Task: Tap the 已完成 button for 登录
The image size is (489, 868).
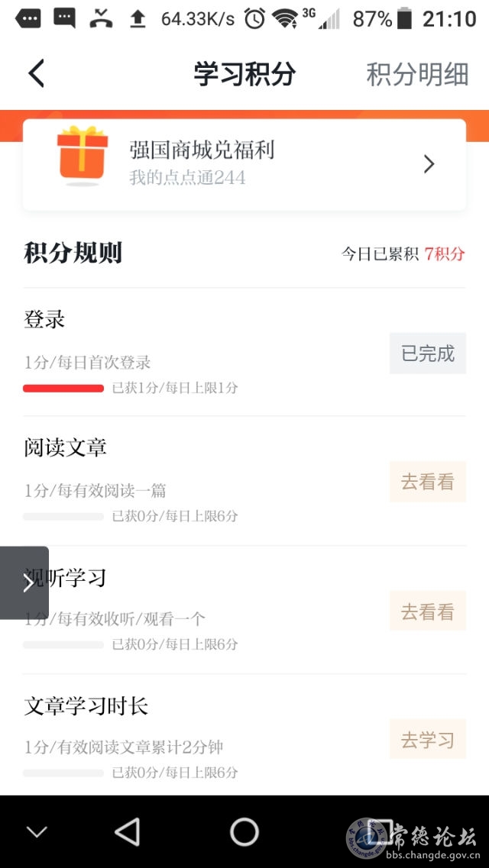Action: pyautogui.click(x=428, y=353)
